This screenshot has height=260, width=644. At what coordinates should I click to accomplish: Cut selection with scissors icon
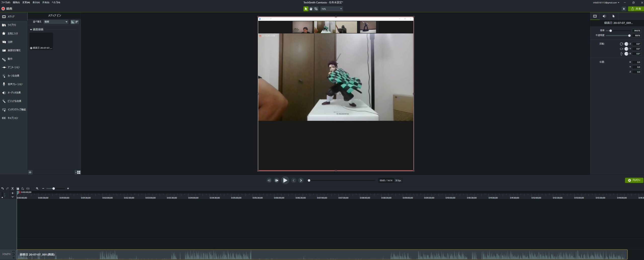pos(13,189)
